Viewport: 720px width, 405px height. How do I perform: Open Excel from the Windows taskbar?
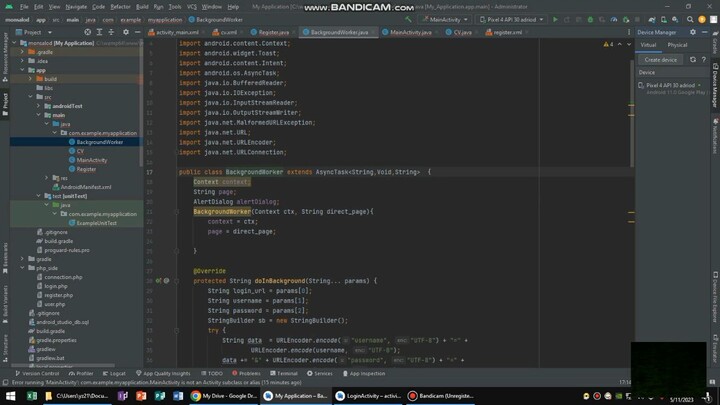(32, 396)
